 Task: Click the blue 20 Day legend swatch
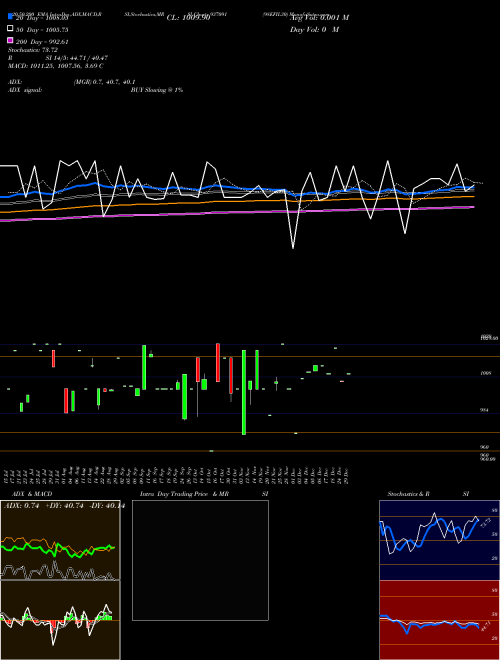11,16
